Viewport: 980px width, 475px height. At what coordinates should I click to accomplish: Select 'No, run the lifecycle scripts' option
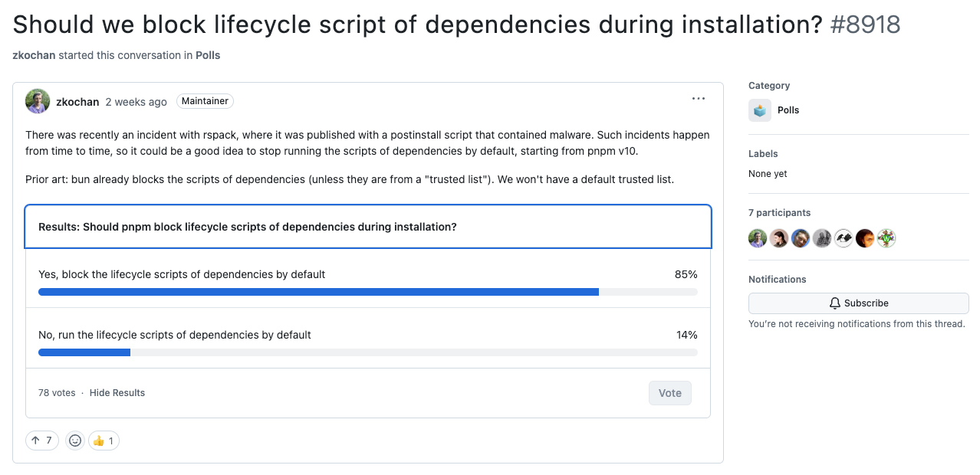[175, 335]
